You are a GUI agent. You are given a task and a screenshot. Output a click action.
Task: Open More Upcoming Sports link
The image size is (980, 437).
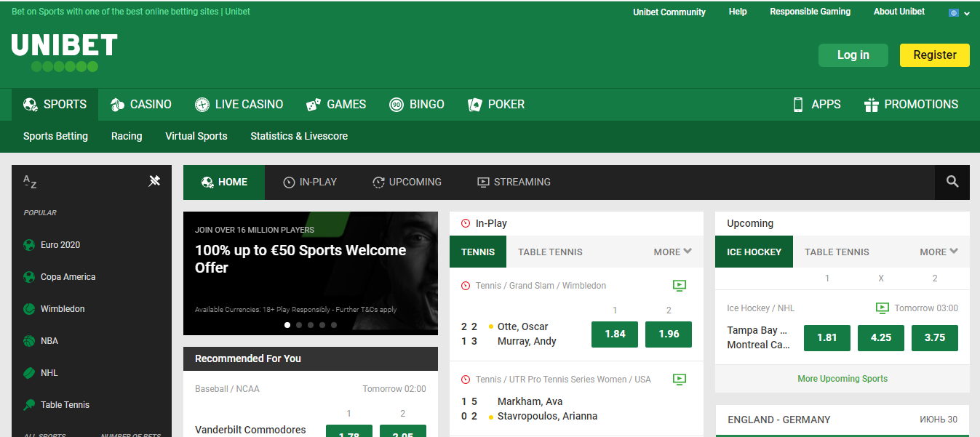point(842,378)
